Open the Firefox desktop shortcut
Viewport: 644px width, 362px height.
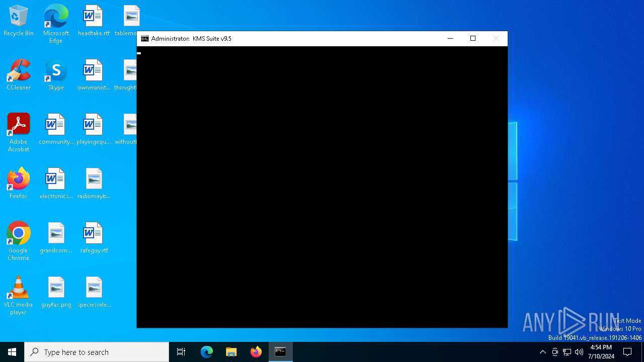(19, 184)
